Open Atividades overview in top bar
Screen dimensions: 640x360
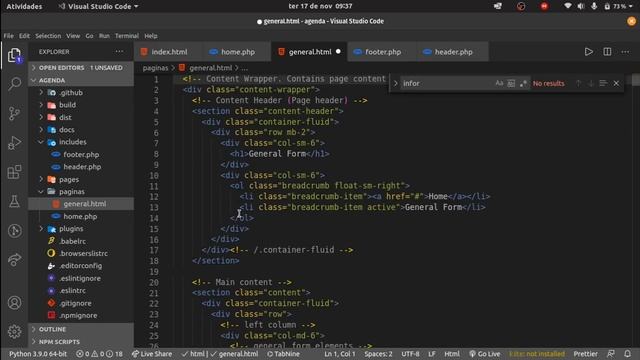[24, 6]
